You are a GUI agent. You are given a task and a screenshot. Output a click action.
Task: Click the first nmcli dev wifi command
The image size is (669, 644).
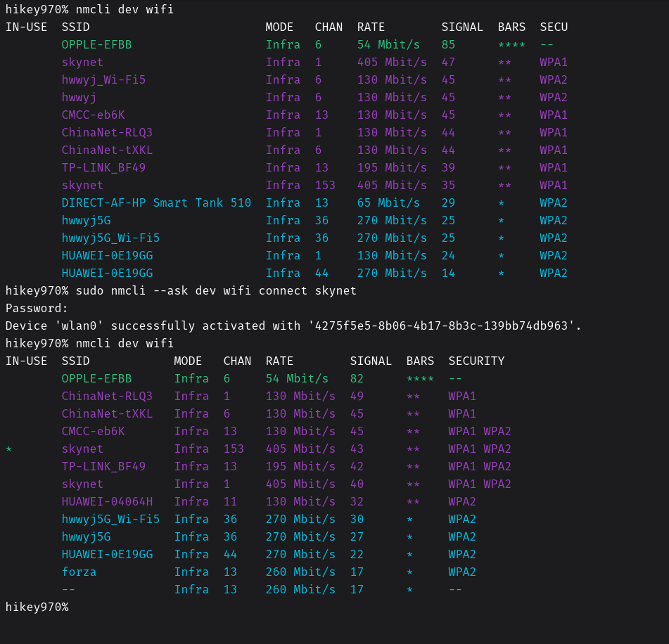pos(125,9)
